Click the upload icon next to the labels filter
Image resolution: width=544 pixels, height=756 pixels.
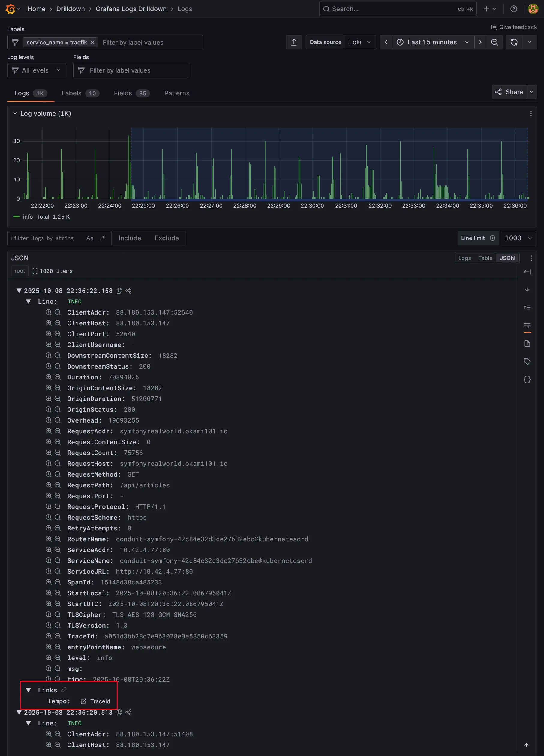[x=293, y=42]
